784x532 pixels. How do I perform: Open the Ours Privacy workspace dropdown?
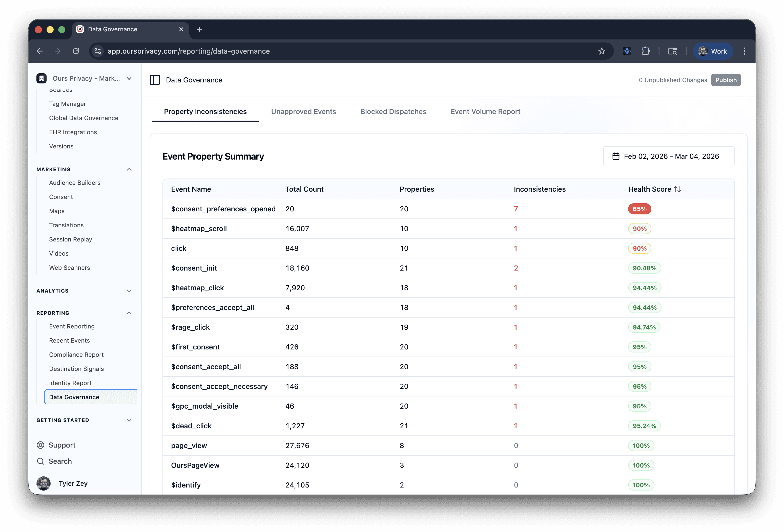coord(129,79)
